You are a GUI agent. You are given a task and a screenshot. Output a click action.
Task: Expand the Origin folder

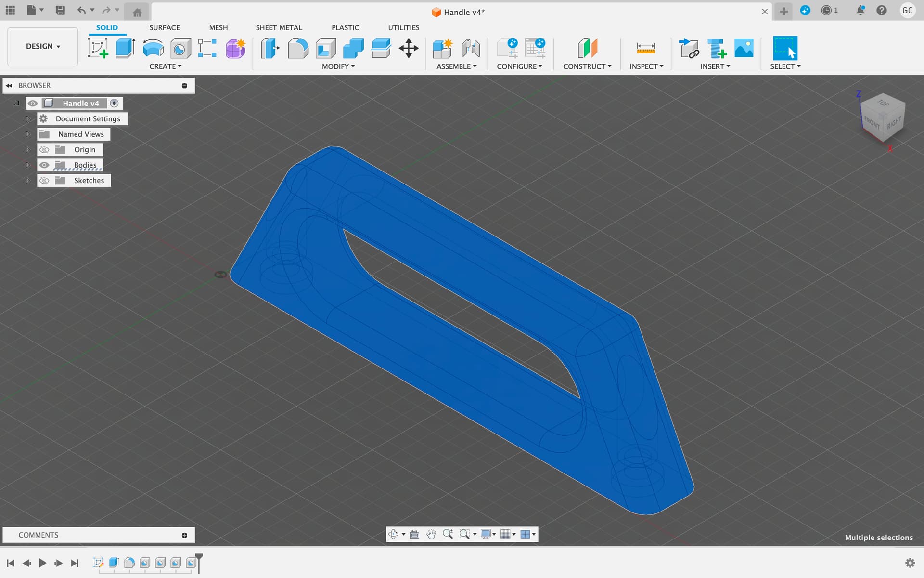[x=27, y=150]
